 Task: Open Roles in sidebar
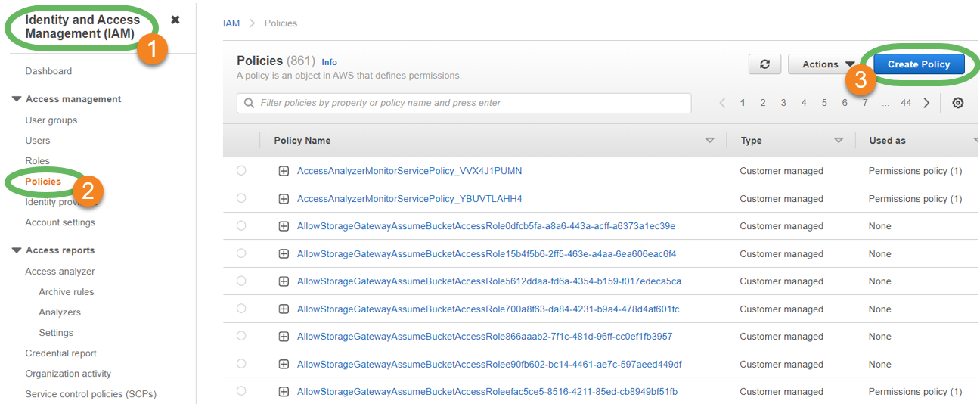(37, 161)
